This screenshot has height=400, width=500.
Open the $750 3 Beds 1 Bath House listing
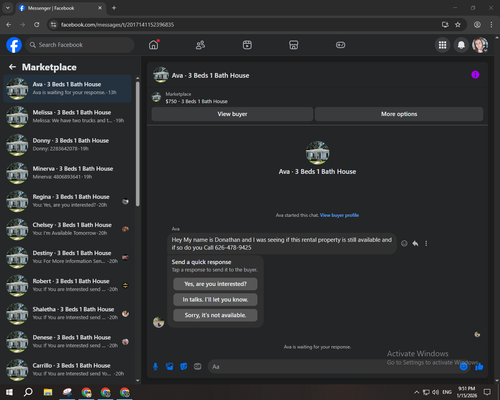(197, 101)
